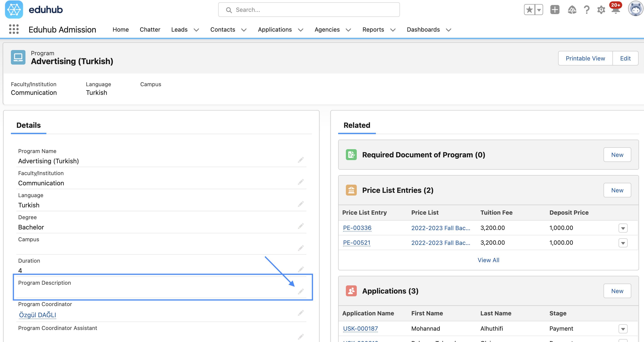Open the favorites list dropdown arrow
644x342 pixels.
coord(539,10)
